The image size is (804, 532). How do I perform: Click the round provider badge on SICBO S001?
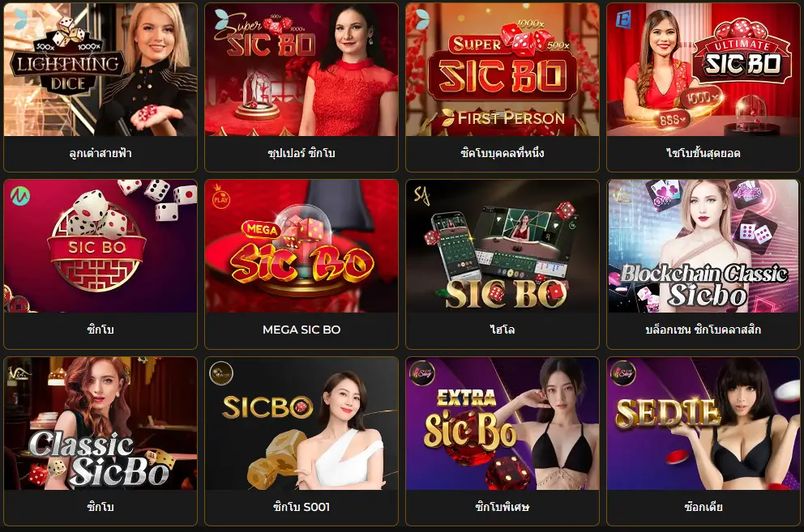pyautogui.click(x=221, y=373)
